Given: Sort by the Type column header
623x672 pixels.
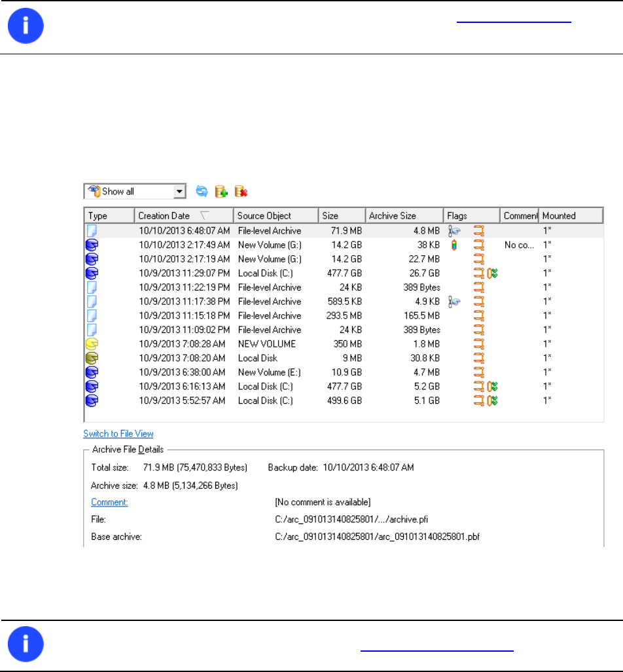Looking at the screenshot, I should pos(109,215).
